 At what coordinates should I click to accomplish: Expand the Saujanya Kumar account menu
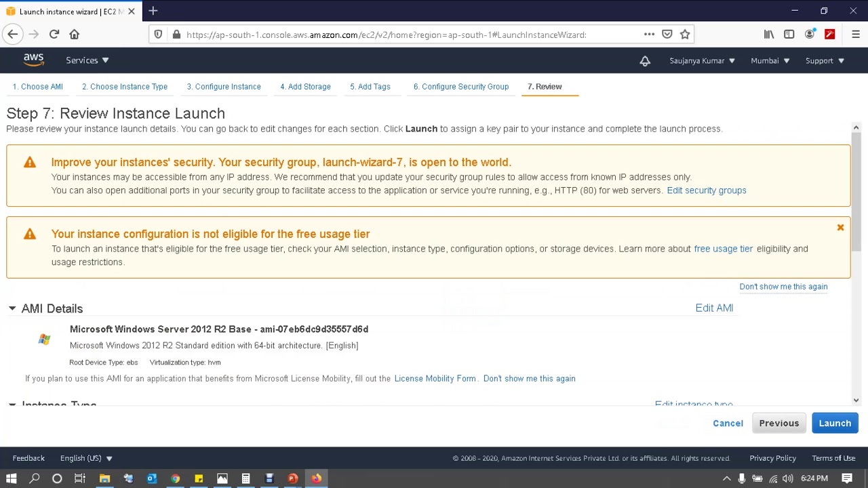702,61
